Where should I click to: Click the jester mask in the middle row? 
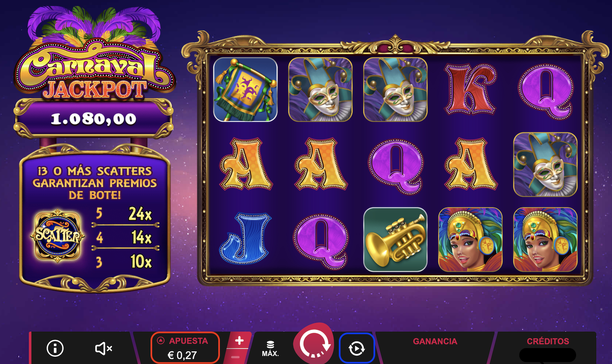pos(545,164)
